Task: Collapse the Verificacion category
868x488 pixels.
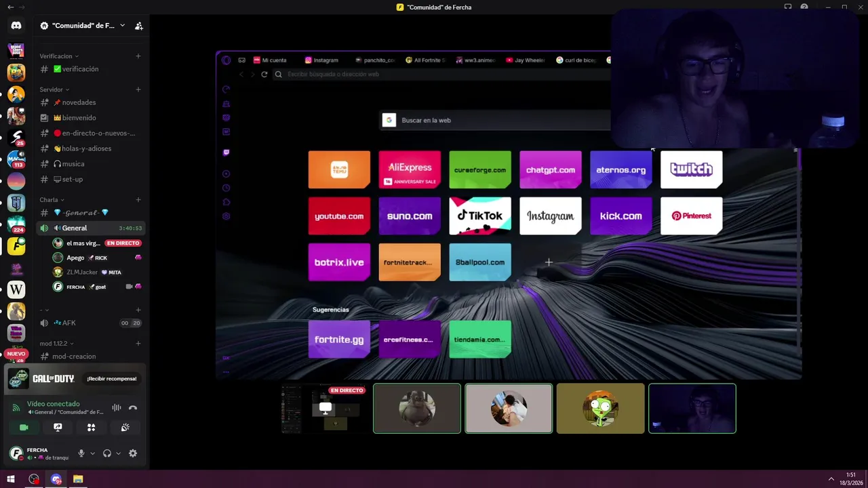Action: tap(59, 56)
